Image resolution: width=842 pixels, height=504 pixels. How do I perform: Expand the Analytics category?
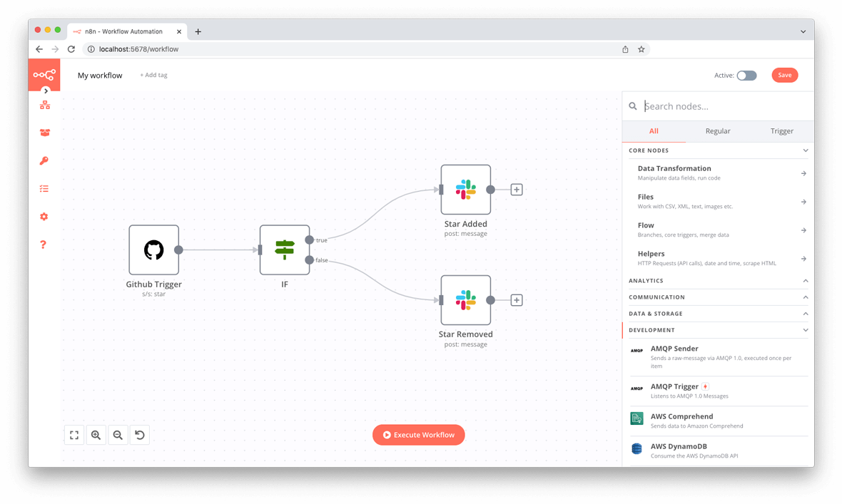(805, 281)
